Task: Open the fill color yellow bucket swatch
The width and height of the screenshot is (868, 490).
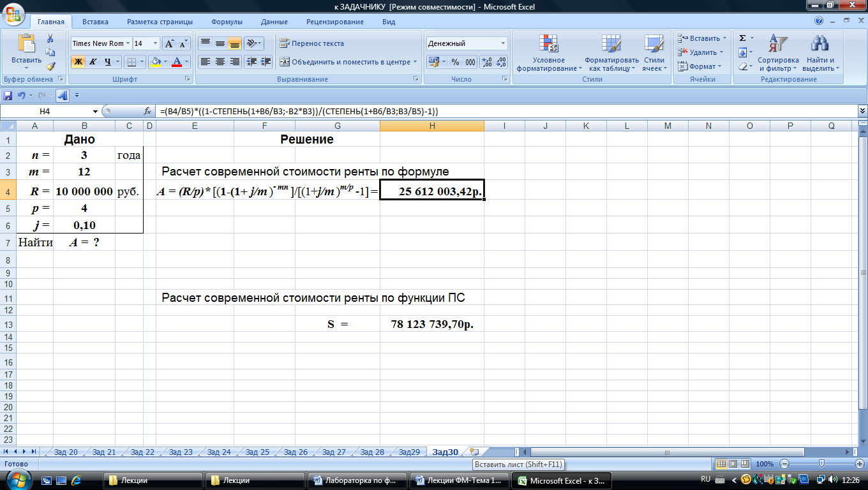Action: 155,62
